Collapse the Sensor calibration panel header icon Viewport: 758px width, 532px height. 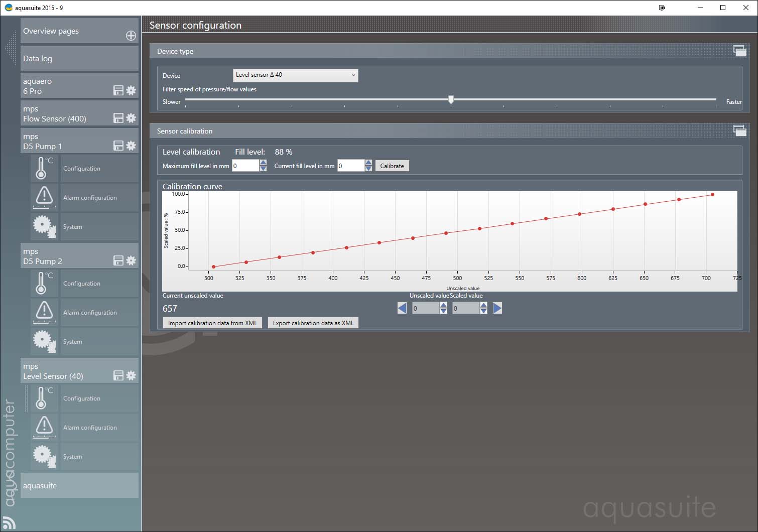739,130
